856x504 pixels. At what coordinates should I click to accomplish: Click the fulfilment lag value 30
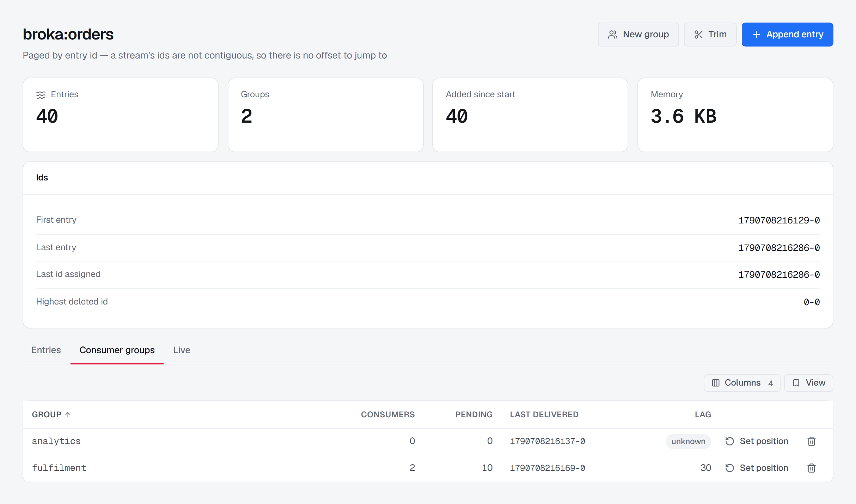pyautogui.click(x=706, y=468)
